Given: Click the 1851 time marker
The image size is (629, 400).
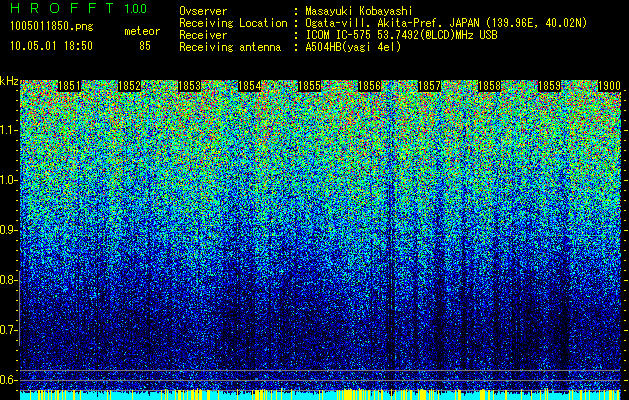Looking at the screenshot, I should point(69,86).
